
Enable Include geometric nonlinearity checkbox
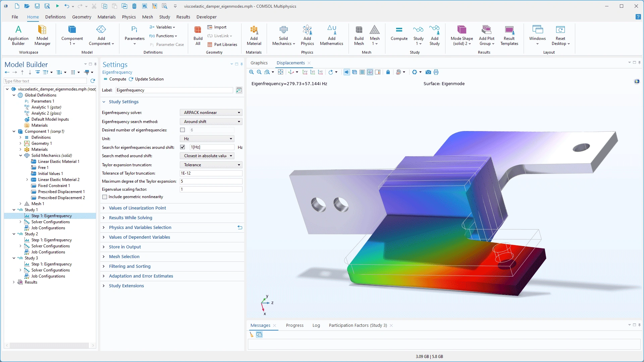point(105,197)
